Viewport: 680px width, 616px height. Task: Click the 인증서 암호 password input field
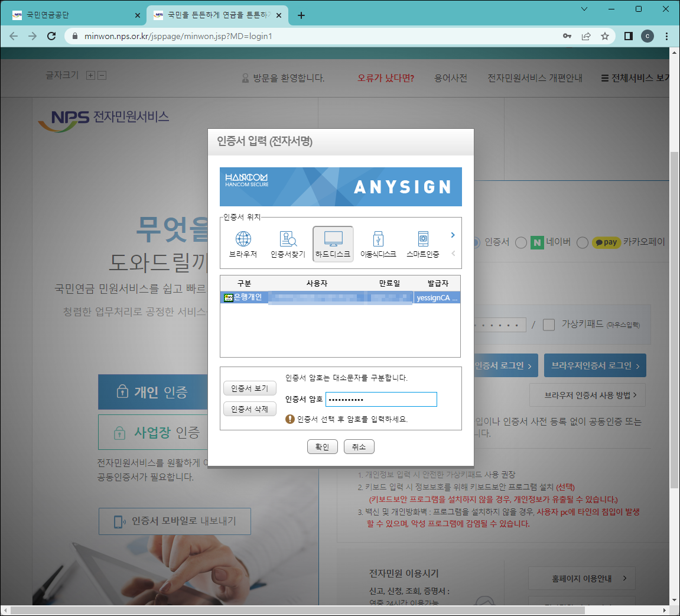[381, 399]
